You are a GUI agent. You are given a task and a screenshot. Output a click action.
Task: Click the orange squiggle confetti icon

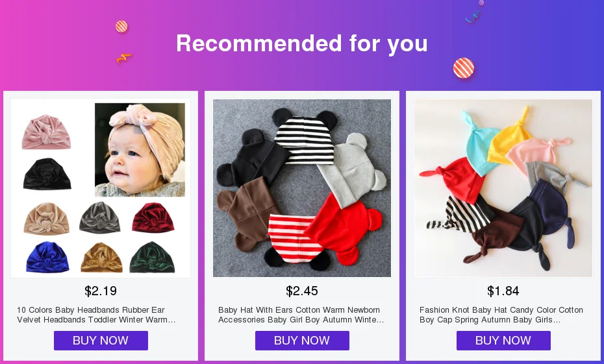[x=123, y=58]
